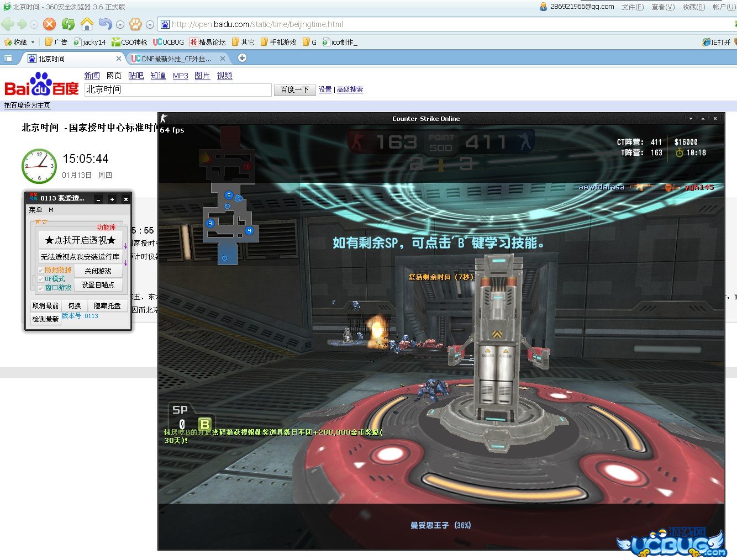The image size is (737, 560).
Task: Click the Baidu search box containing 北京时间
Action: click(178, 90)
